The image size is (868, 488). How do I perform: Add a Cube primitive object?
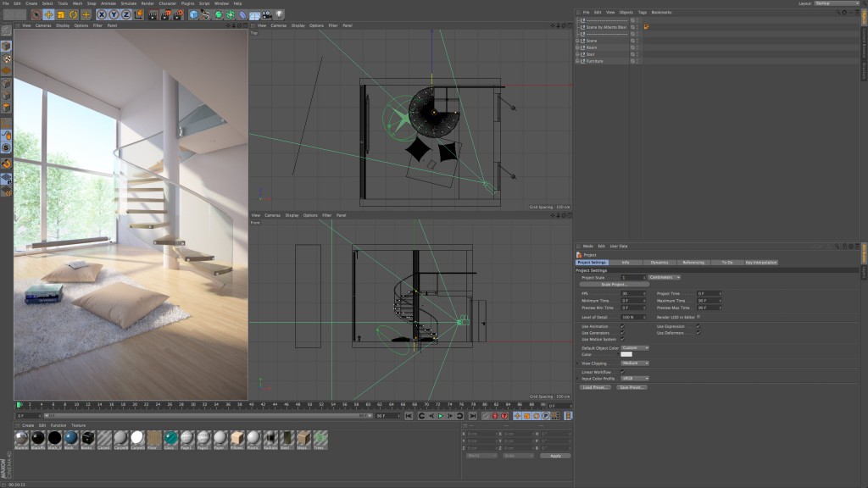click(x=194, y=15)
